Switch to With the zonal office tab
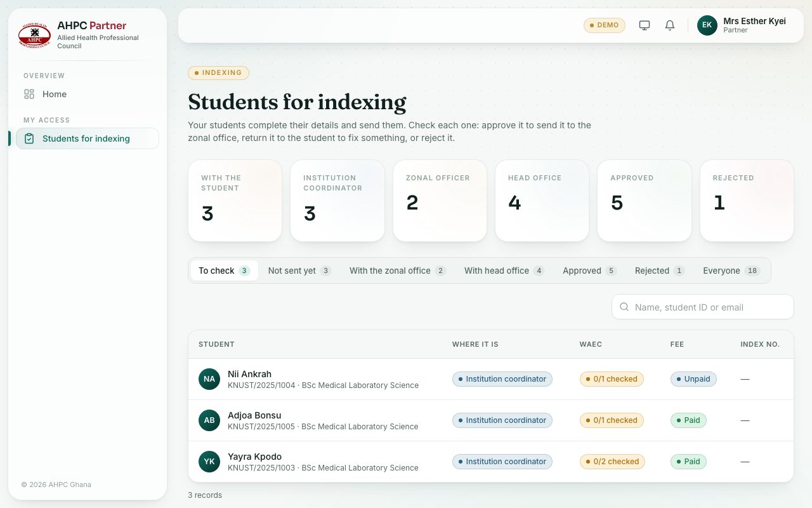Image resolution: width=812 pixels, height=508 pixels. (398, 271)
